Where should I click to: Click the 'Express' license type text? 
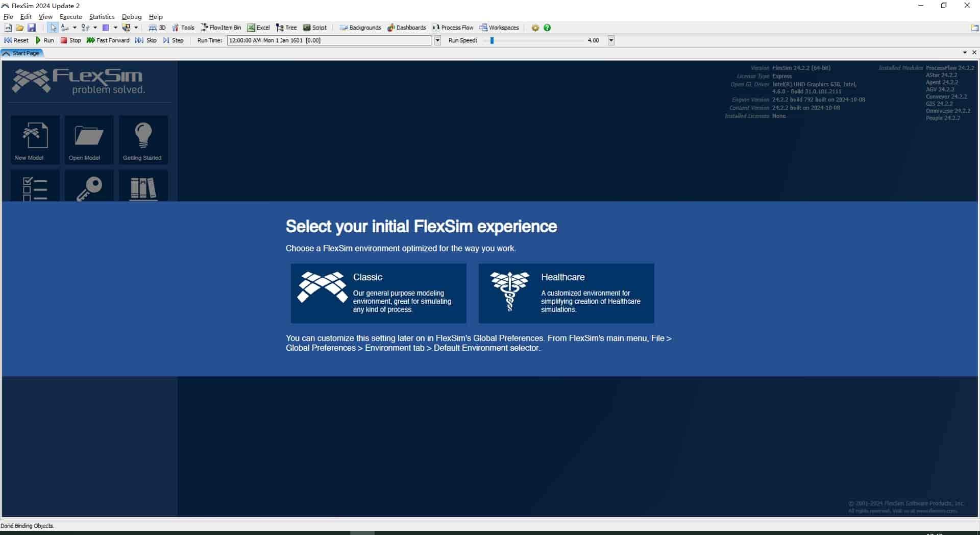click(x=782, y=76)
